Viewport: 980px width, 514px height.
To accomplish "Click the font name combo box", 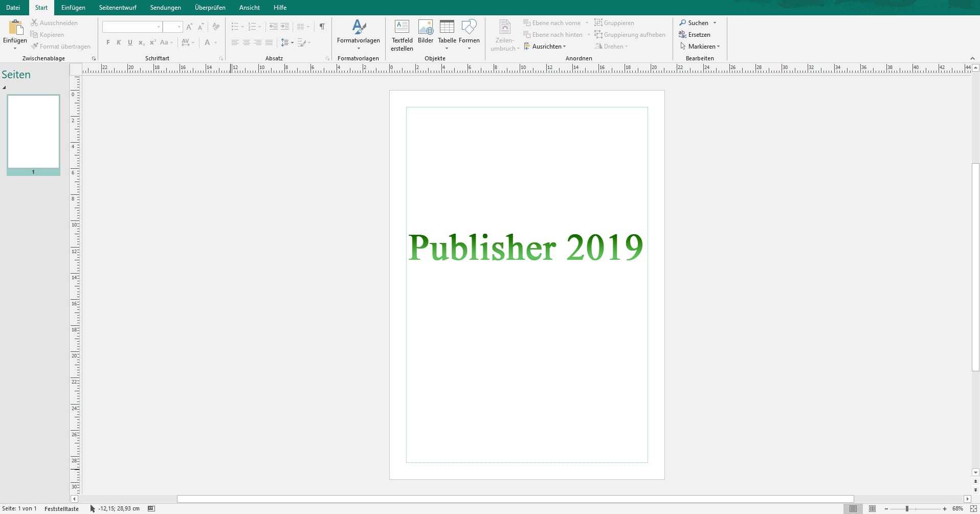I will coord(132,27).
